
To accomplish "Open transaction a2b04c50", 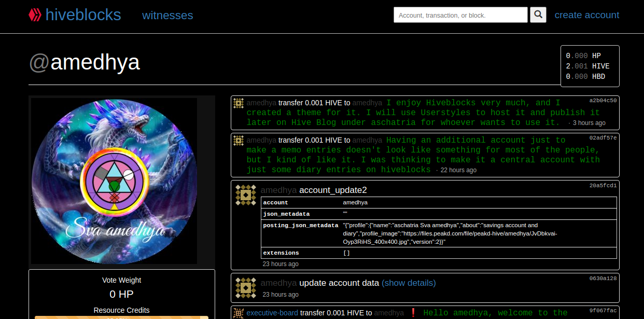I will point(603,101).
